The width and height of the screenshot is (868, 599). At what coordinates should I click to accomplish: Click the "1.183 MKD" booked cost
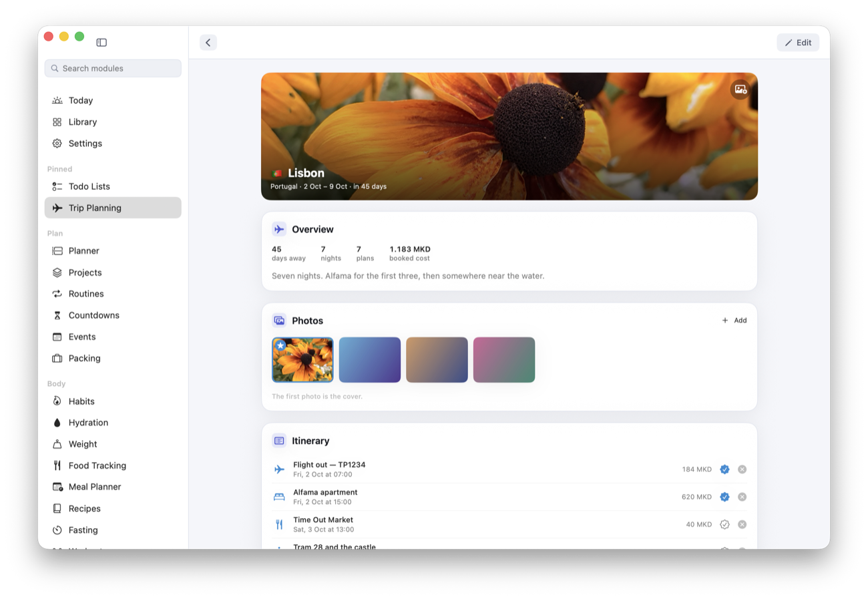tap(410, 249)
